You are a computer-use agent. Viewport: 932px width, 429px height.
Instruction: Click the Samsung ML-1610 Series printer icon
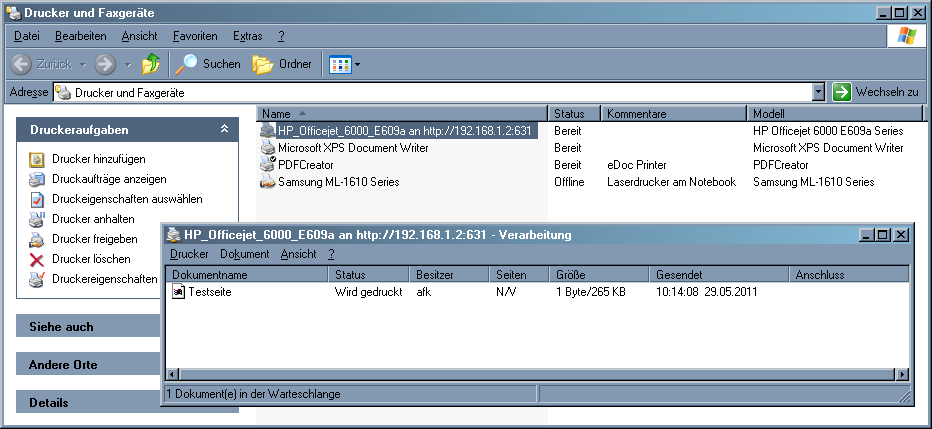click(267, 182)
